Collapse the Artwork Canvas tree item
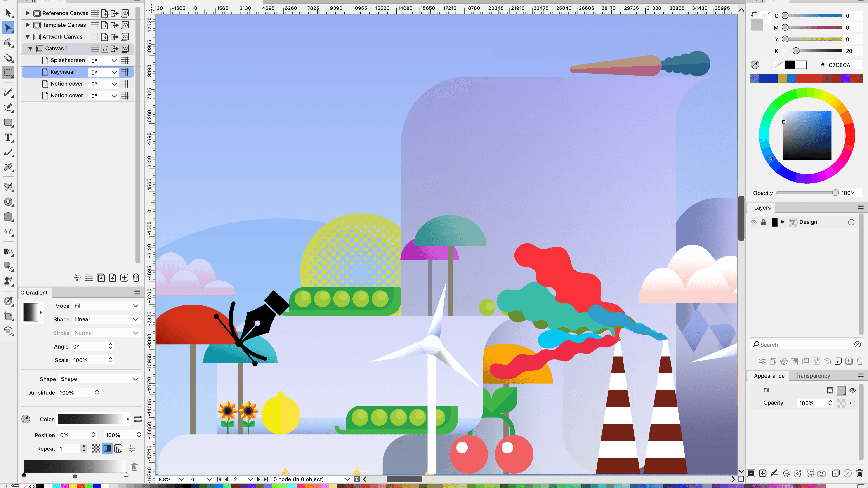 coord(28,37)
